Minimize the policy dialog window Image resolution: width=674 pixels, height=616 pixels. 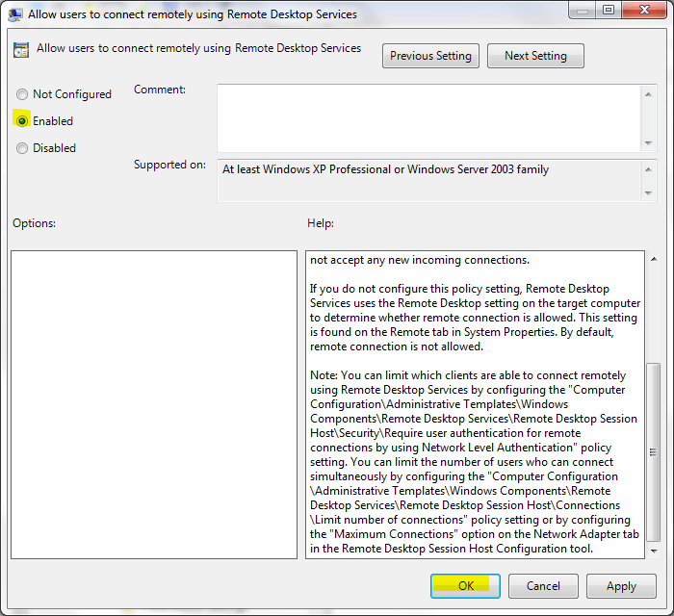[583, 11]
